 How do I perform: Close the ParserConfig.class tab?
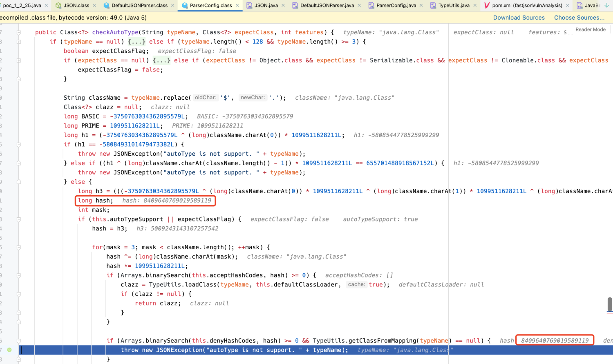[x=237, y=5]
